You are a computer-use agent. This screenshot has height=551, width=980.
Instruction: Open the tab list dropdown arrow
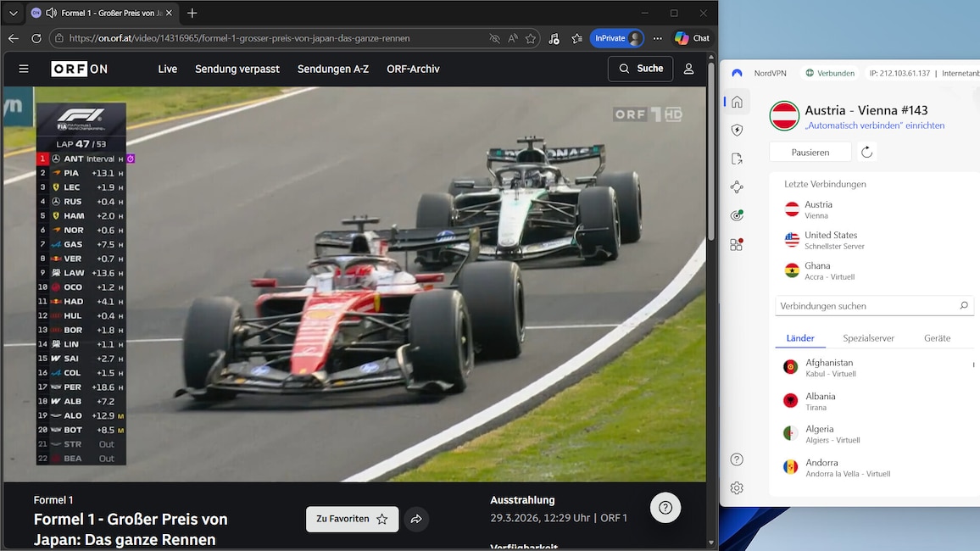click(13, 13)
